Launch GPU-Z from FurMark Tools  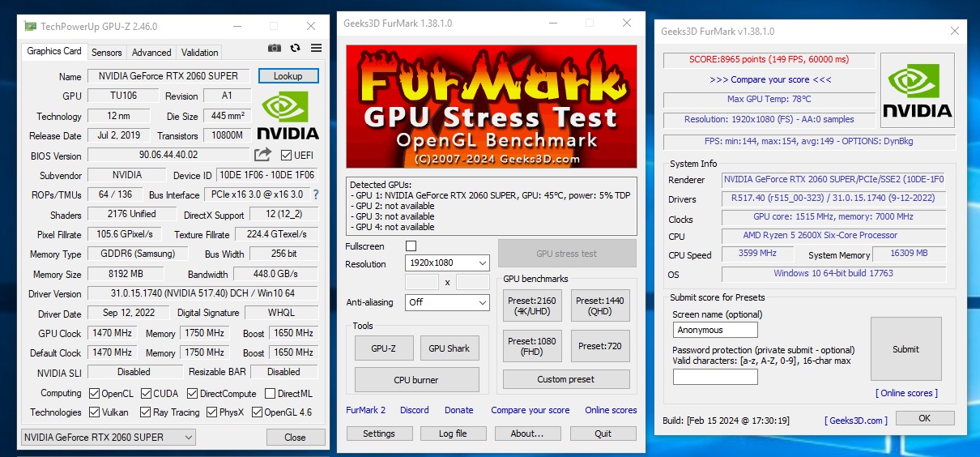tap(383, 348)
